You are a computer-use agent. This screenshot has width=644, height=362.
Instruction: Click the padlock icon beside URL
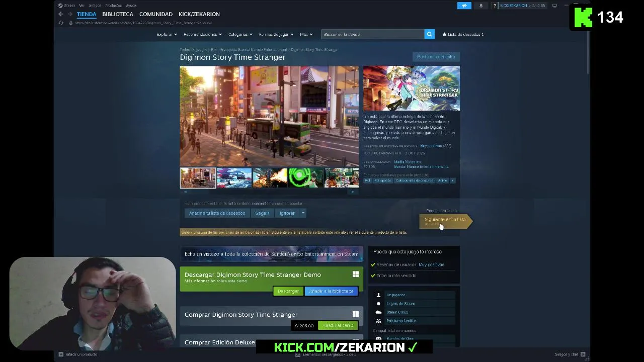click(70, 23)
